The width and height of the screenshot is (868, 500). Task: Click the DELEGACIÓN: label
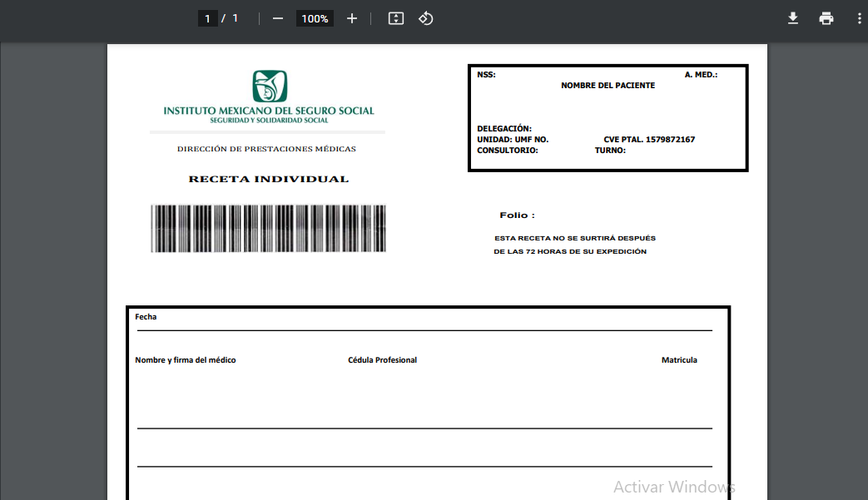coord(504,129)
